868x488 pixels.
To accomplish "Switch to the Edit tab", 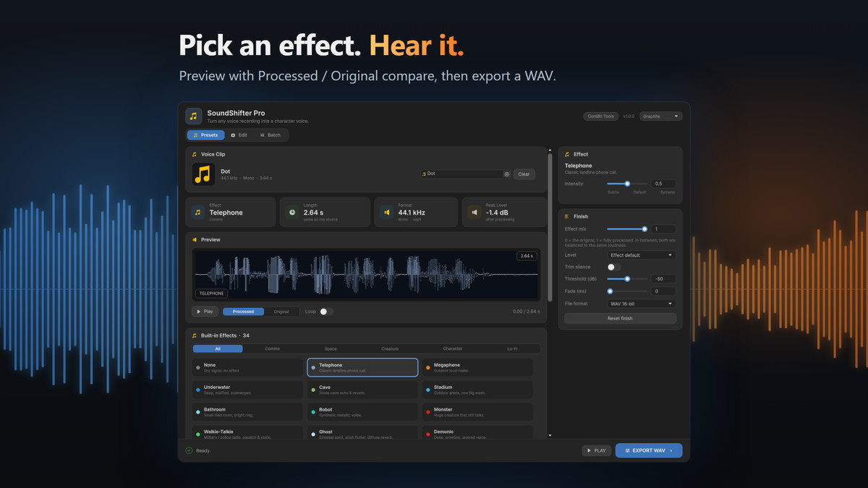I will pyautogui.click(x=239, y=135).
